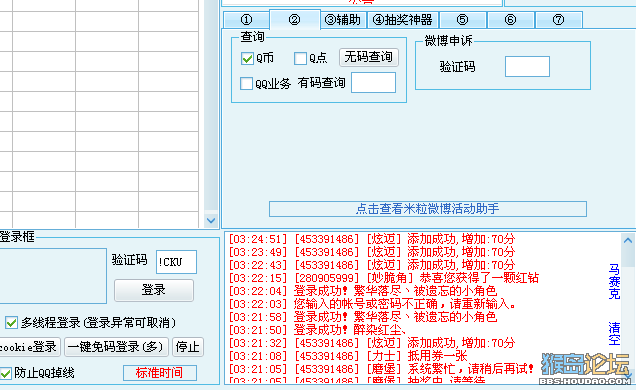This screenshot has width=636, height=390.
Task: Open the ③辅助 tab
Action: pos(343,20)
